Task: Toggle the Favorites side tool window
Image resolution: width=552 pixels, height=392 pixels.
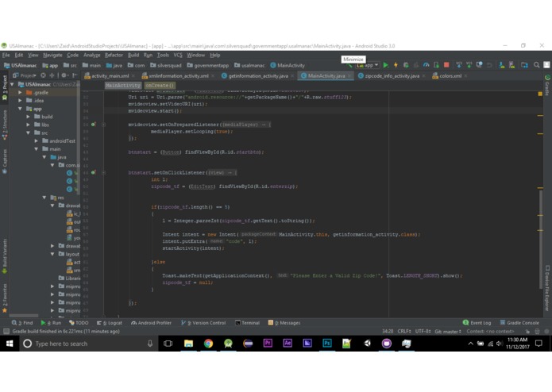Action: point(5,298)
